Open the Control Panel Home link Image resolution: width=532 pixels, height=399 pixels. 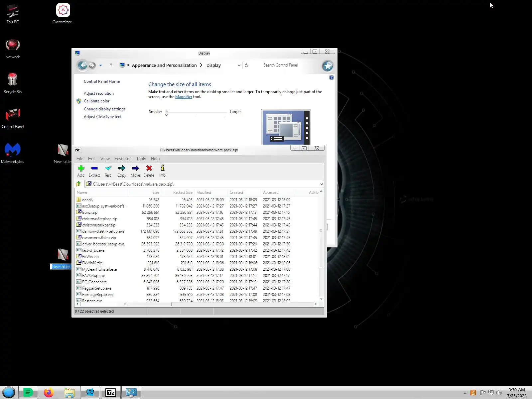click(x=102, y=81)
